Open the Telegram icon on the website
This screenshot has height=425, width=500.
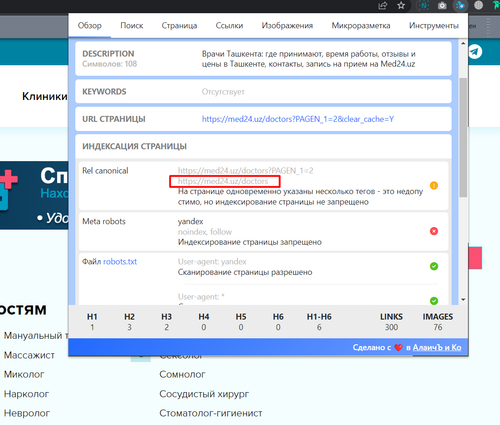click(x=475, y=52)
